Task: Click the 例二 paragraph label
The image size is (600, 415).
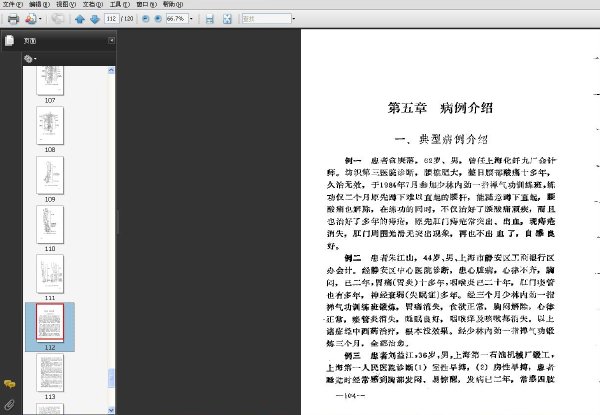Action: 353,258
